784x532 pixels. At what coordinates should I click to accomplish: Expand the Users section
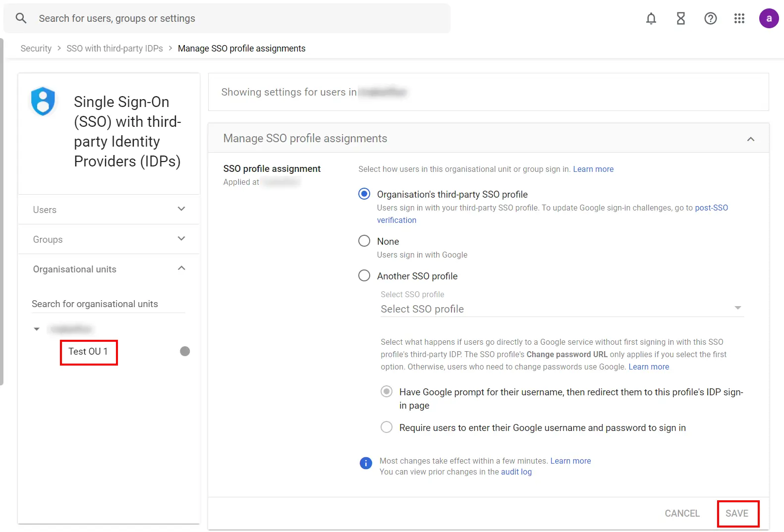click(x=109, y=210)
